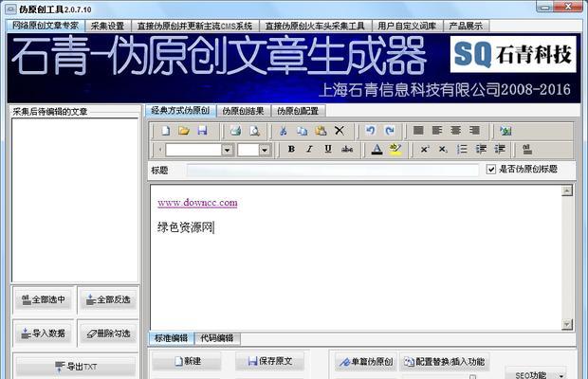
Task: Apply subscript formatting
Action: click(x=443, y=149)
